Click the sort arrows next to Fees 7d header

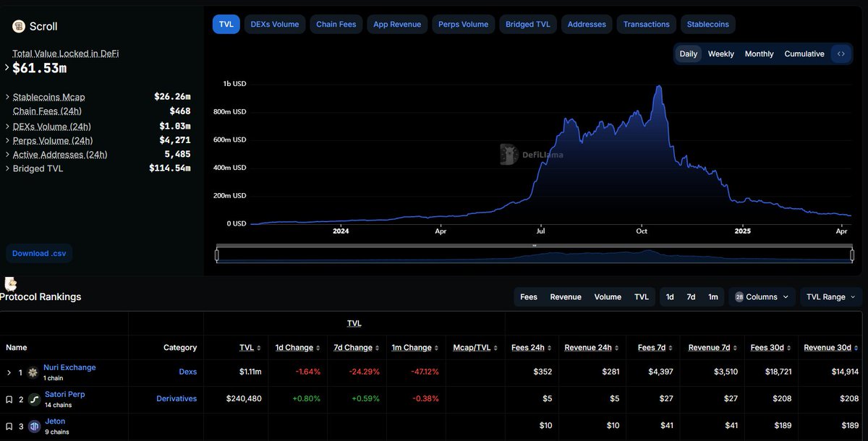coord(671,348)
